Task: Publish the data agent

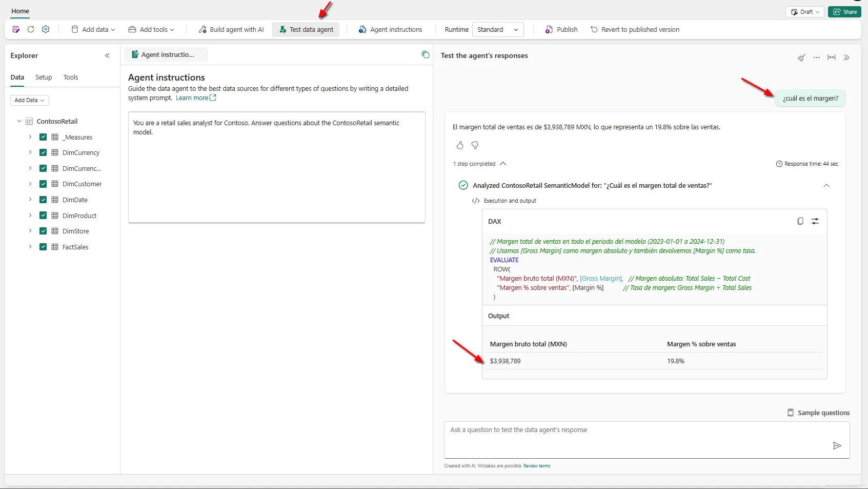Action: pos(561,30)
